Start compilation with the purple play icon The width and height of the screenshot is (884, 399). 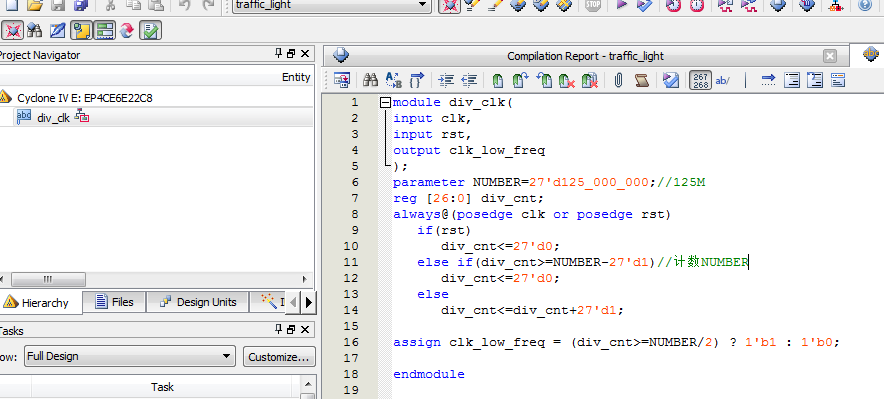(x=621, y=5)
